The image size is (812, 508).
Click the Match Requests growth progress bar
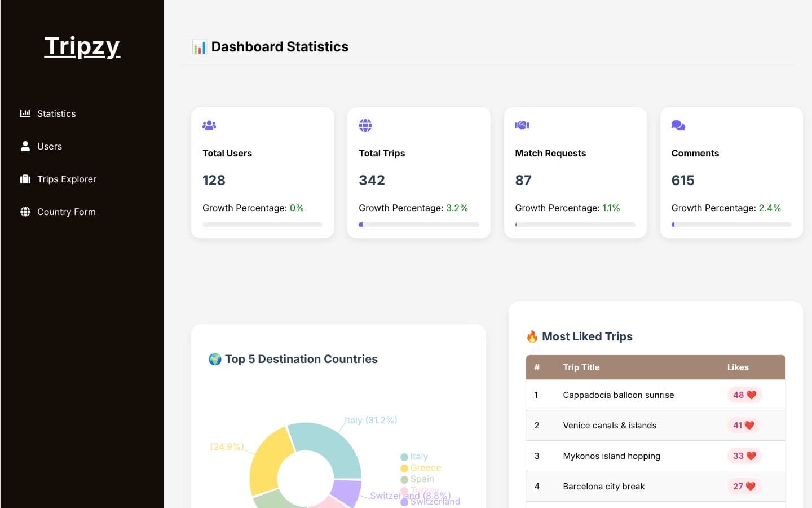click(x=575, y=225)
